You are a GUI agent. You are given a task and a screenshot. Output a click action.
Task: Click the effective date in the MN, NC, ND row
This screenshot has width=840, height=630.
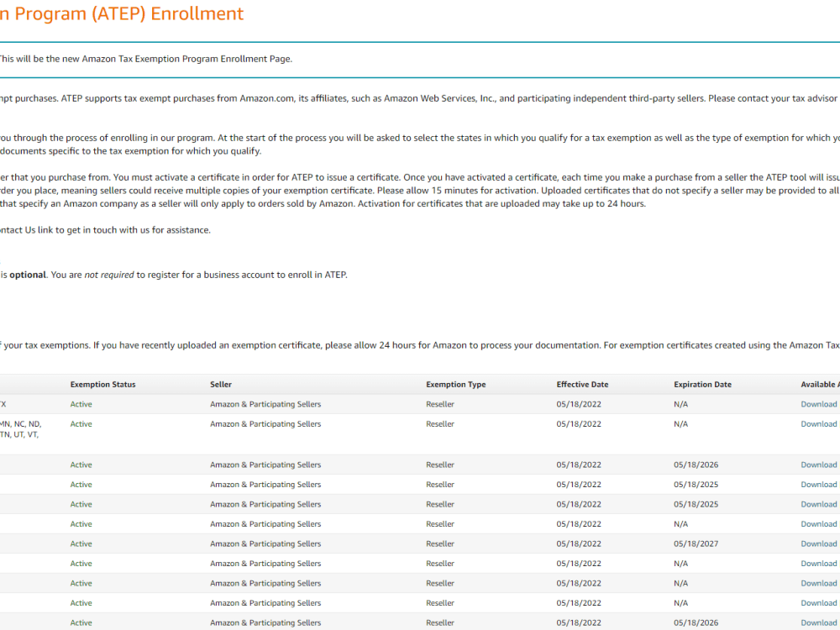coord(579,423)
